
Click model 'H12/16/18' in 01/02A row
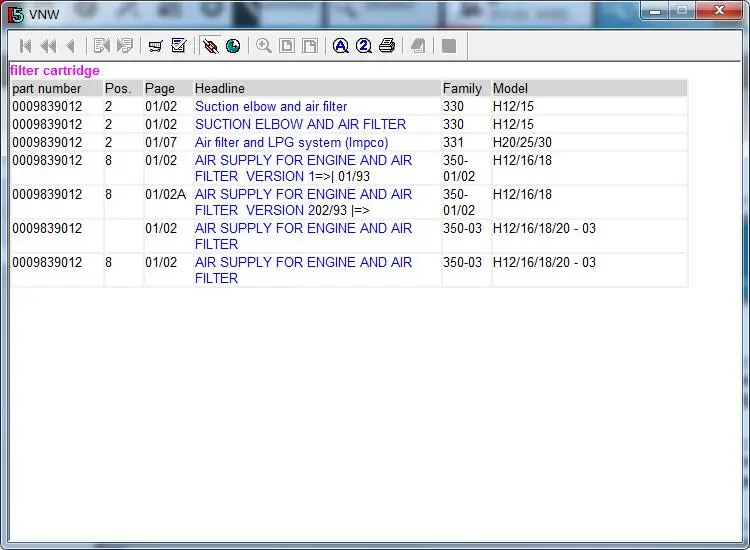pyautogui.click(x=522, y=194)
